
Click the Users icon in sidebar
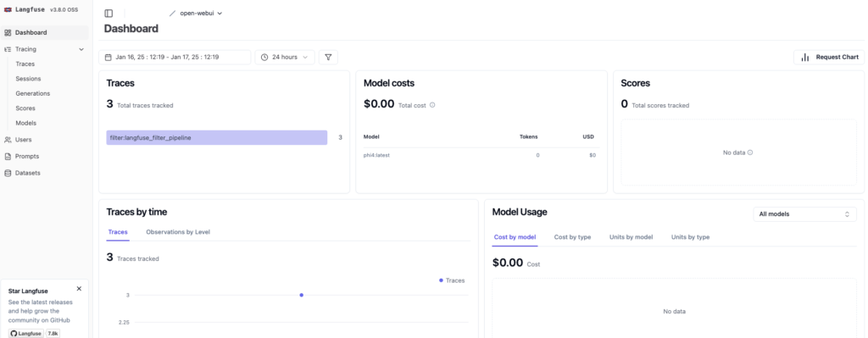pos(8,140)
